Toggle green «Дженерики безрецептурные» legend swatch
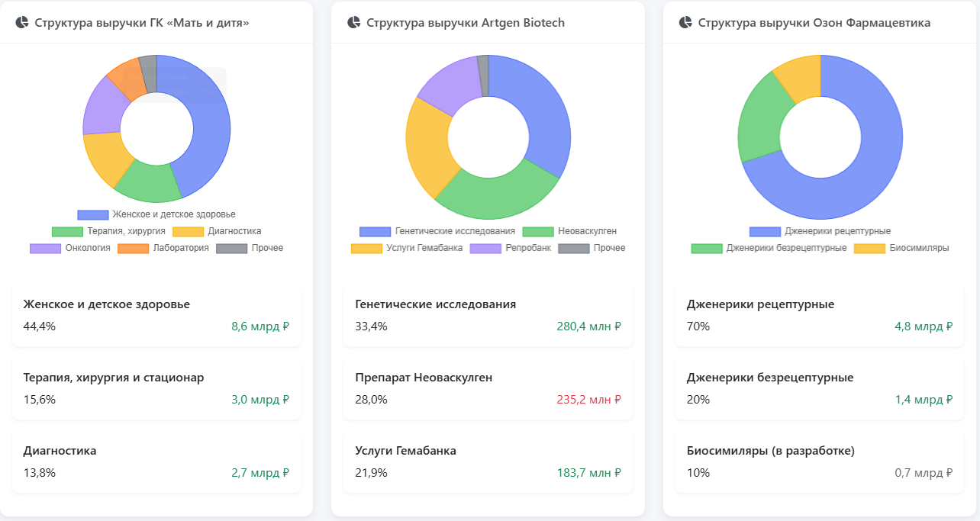The image size is (980, 521). click(707, 248)
